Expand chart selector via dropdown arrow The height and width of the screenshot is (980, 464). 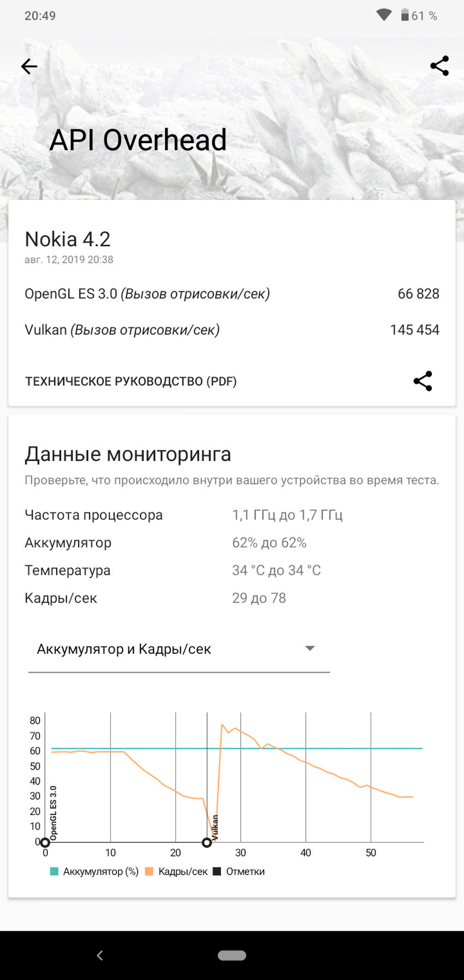tap(310, 648)
